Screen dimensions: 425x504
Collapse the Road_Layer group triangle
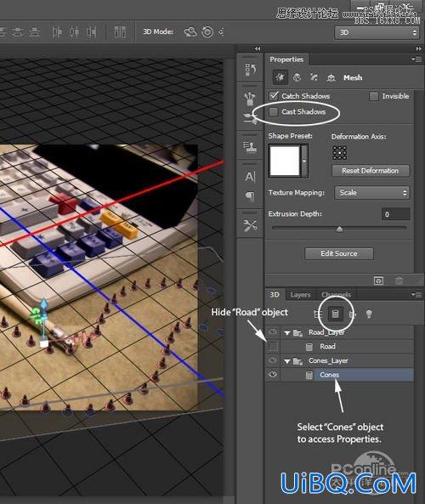(x=287, y=333)
